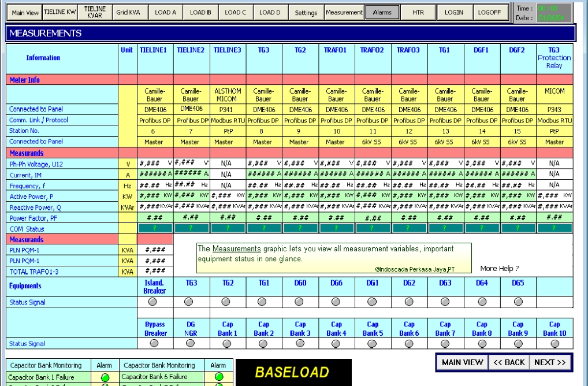Screen dimensions: 588x386
Task: Click Capacitor Bank 6 Failure green alarm light
Action: [x=218, y=377]
